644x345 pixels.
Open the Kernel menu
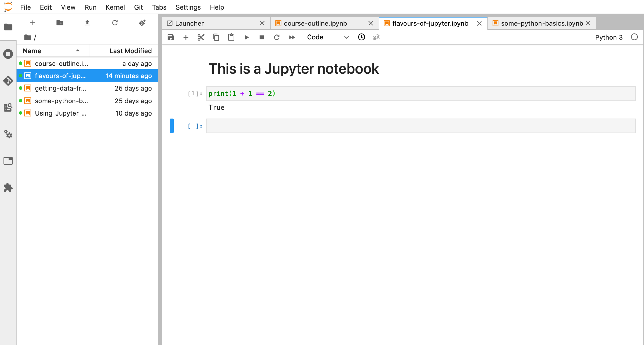point(115,7)
